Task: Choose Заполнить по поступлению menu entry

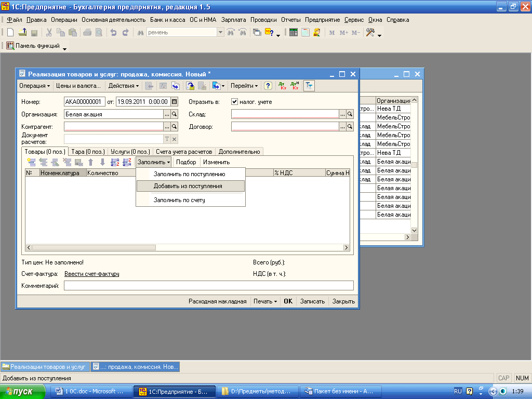Action: [x=191, y=174]
